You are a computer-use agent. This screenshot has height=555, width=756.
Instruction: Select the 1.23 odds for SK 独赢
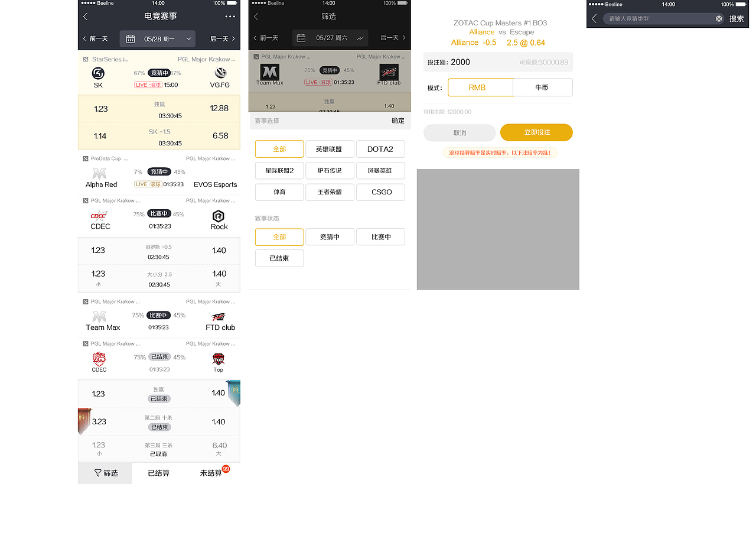click(101, 109)
